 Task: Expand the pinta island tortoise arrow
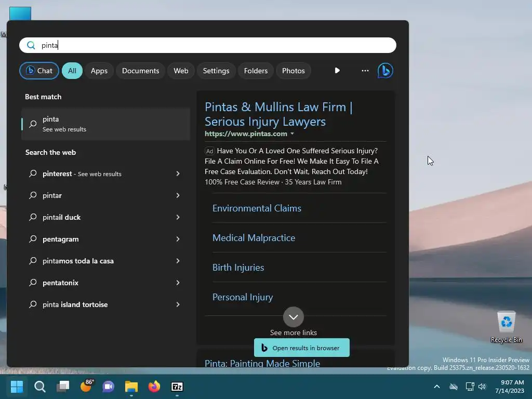click(x=178, y=304)
